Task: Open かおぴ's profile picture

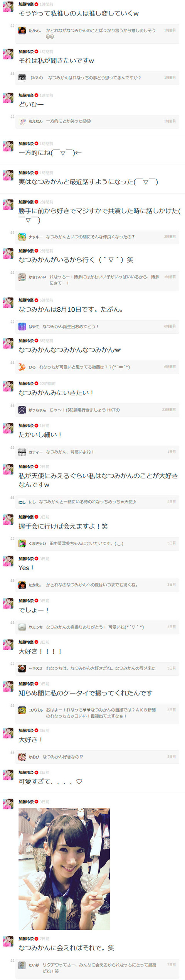Action: pyautogui.click(x=22, y=757)
